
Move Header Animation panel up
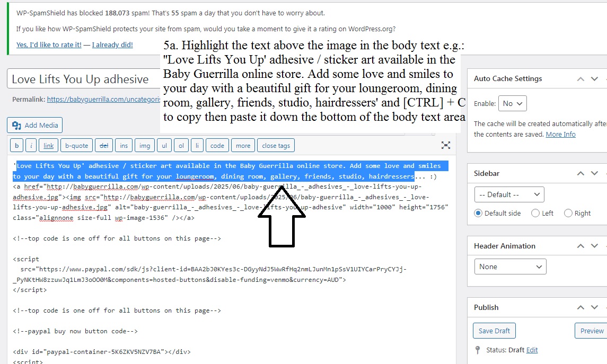580,246
